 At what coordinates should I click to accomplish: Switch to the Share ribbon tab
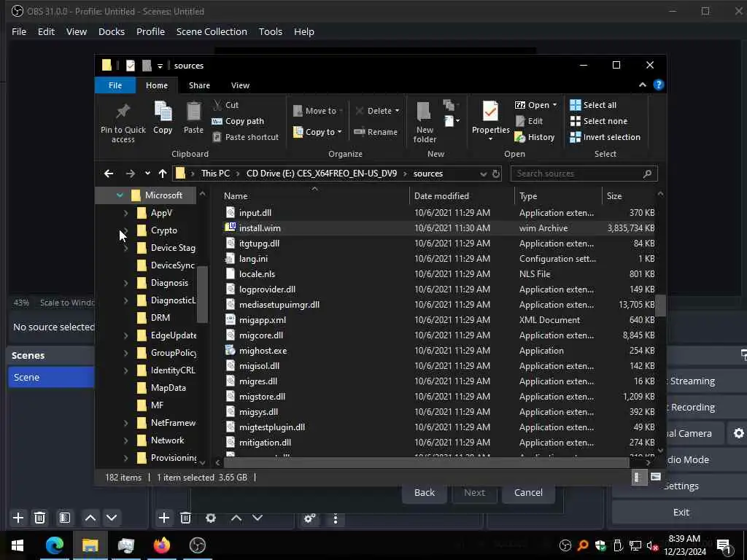199,85
